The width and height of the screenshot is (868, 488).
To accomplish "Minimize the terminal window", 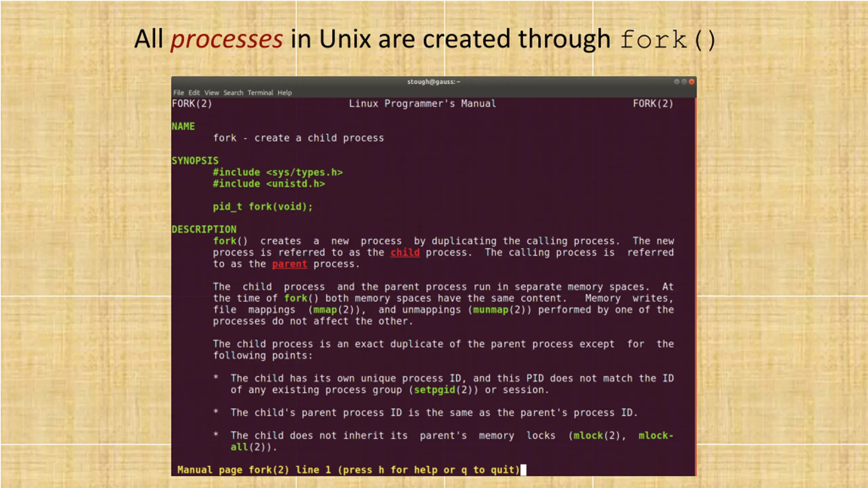I will [x=676, y=82].
